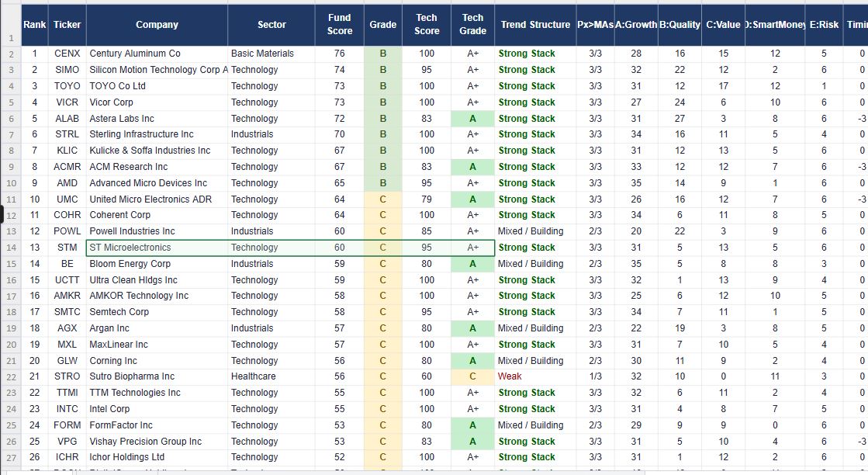Click the AMD ticker cell
868x475 pixels.
[x=67, y=182]
